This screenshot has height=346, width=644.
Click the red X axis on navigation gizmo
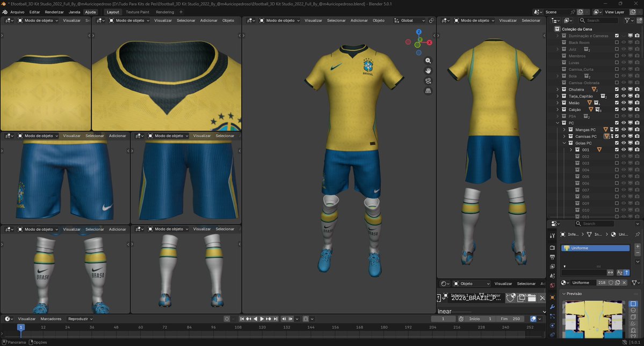pyautogui.click(x=430, y=42)
